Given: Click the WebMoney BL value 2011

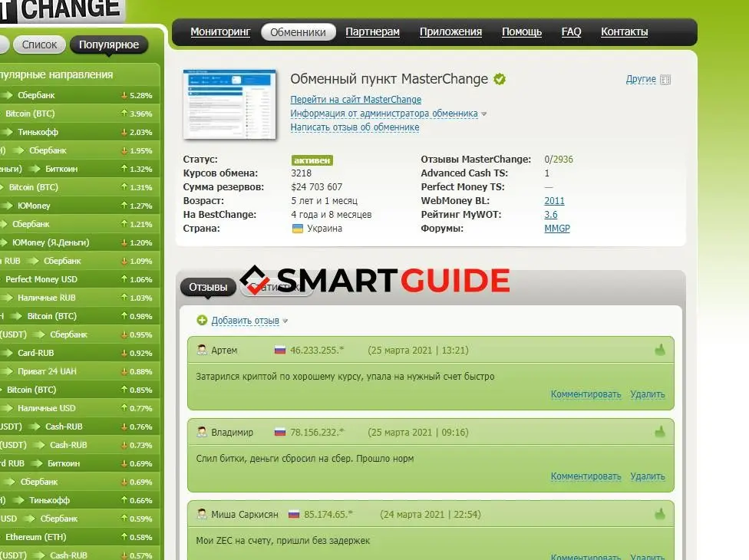Looking at the screenshot, I should click(554, 201).
